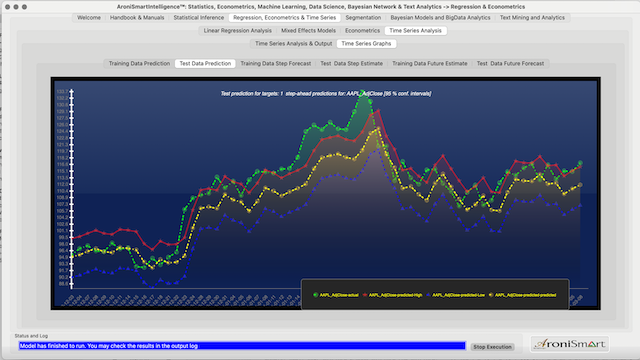Click the red predicted-High legend marker
Viewport: 640px width, 360px height.
tap(365, 295)
